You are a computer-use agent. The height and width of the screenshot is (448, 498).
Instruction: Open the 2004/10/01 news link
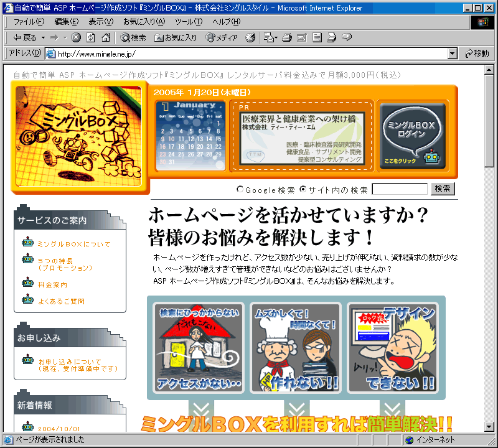pos(59,429)
